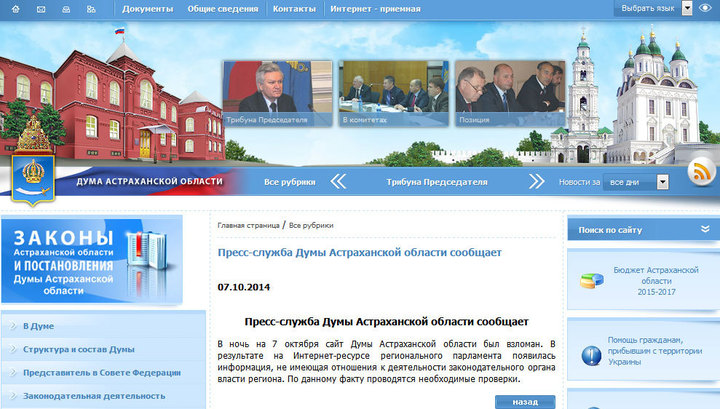Select the Трибуна Председателя rubric heading
Screen dimensions: 720x409
437,182
